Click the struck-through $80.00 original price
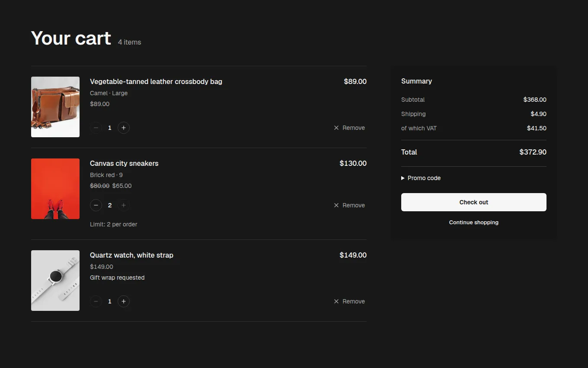588x368 pixels. [x=99, y=186]
